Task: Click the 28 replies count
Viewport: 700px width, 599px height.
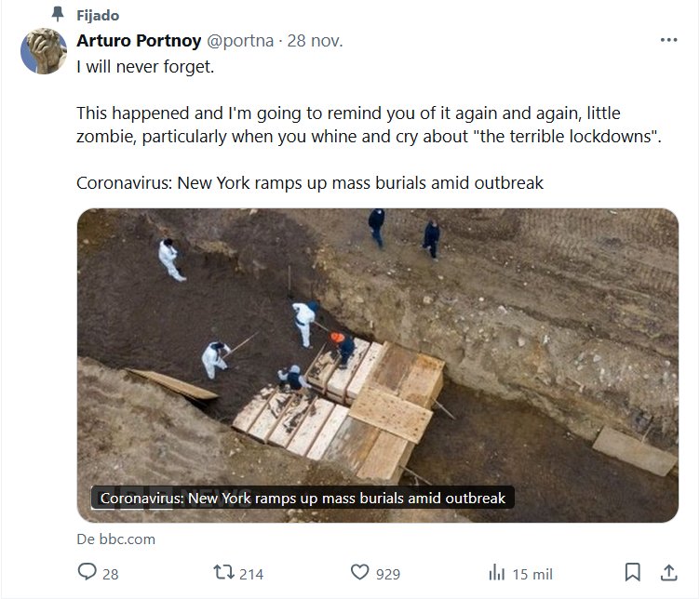Action: tap(110, 573)
